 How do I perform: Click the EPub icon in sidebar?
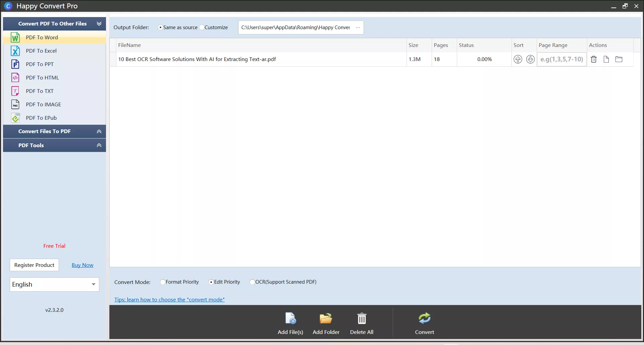point(15,118)
